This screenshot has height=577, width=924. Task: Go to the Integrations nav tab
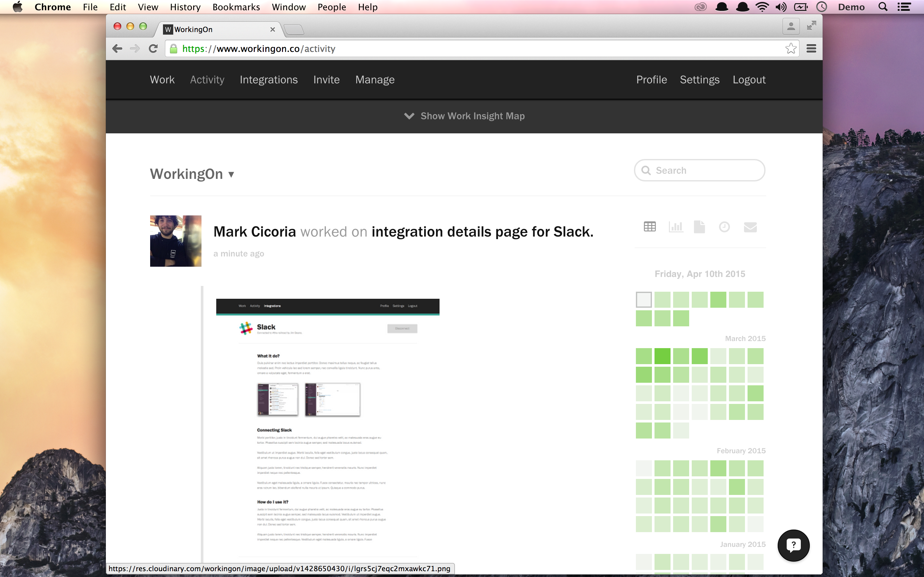click(x=269, y=80)
